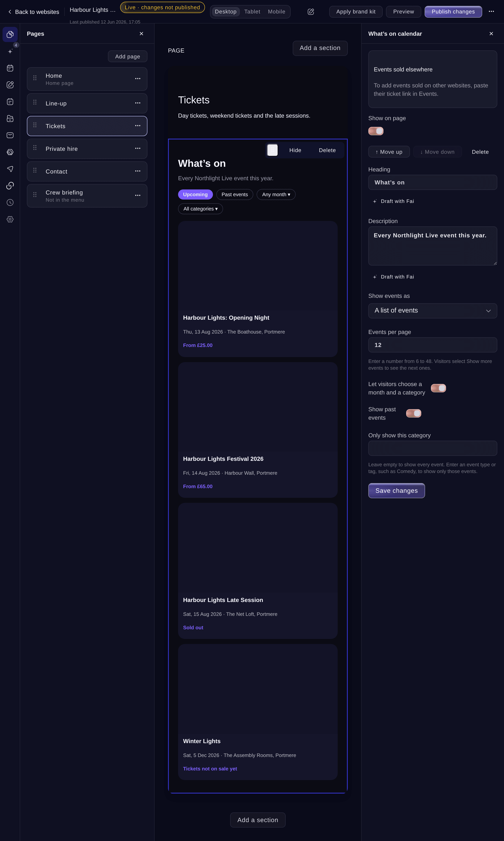Click the Add page button

tap(127, 56)
